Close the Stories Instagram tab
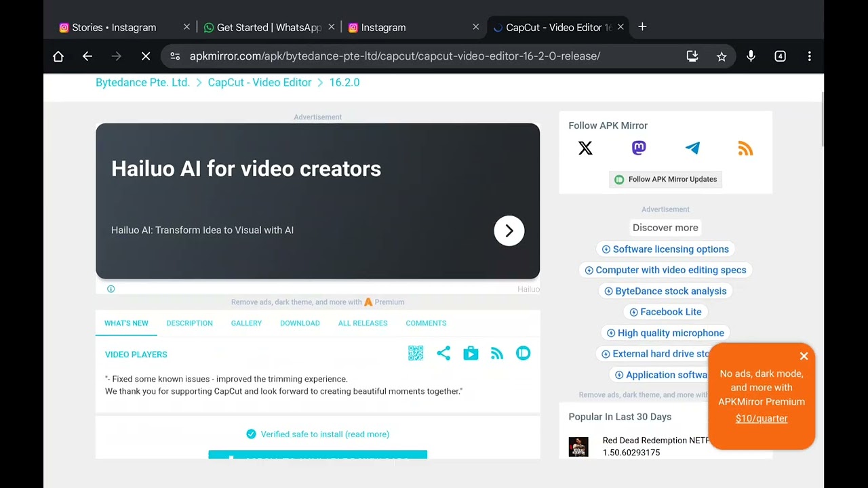Viewport: 868px width, 488px height. [x=186, y=27]
